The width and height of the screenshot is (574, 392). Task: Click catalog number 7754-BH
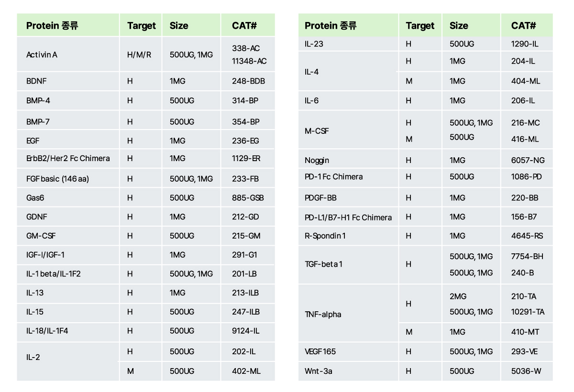tap(527, 257)
